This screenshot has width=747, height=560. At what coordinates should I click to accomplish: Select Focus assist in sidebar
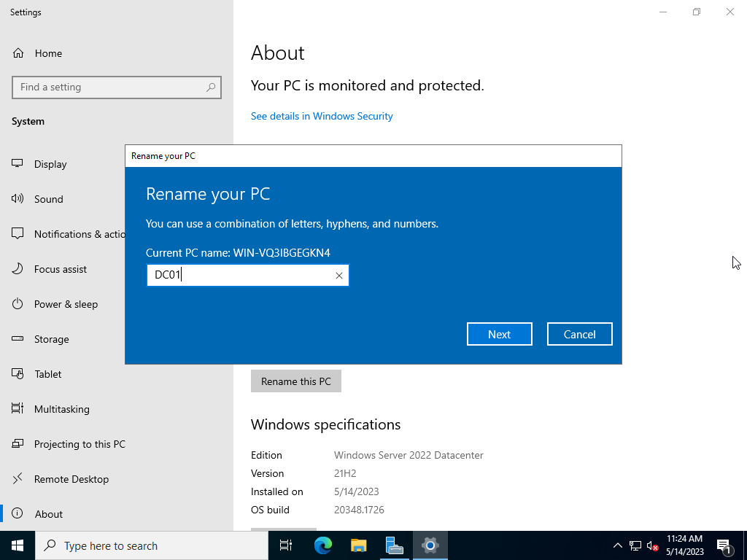tap(61, 269)
